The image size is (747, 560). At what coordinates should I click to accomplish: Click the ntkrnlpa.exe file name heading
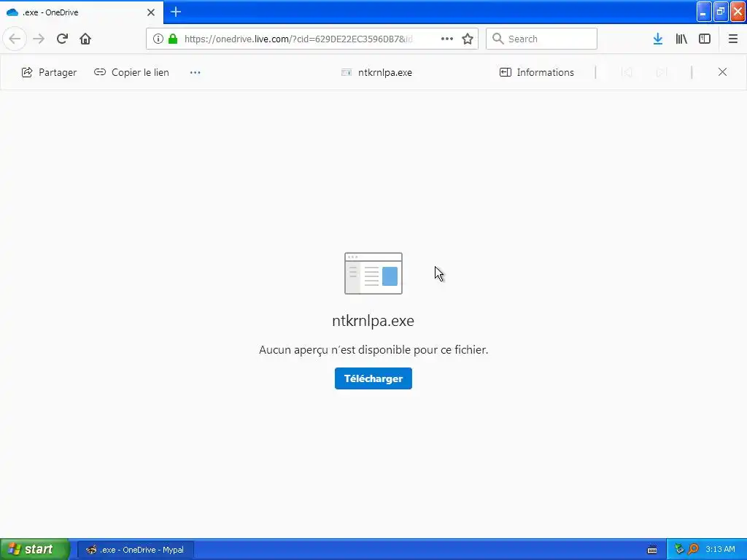[x=373, y=321]
